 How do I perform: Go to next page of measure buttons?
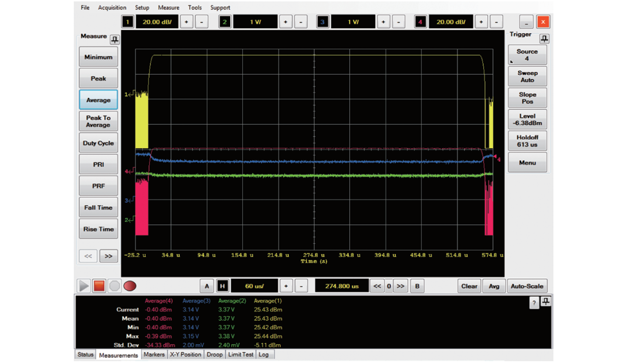108,256
